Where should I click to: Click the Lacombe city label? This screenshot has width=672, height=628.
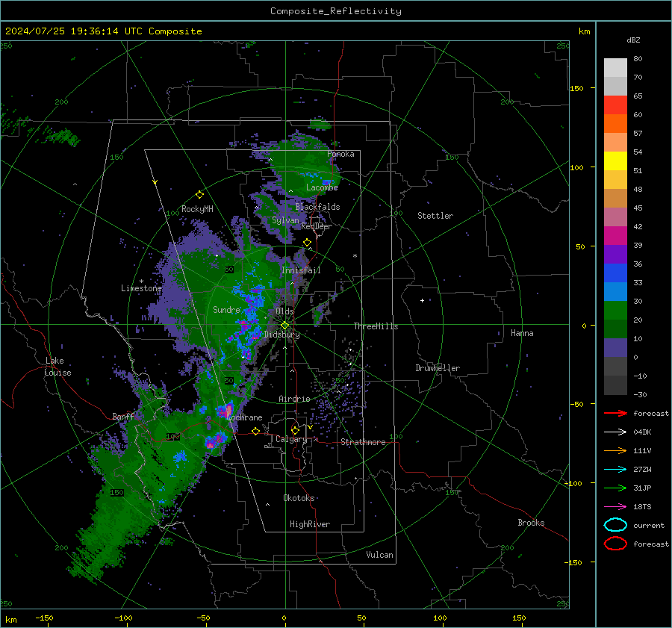pyautogui.click(x=322, y=187)
